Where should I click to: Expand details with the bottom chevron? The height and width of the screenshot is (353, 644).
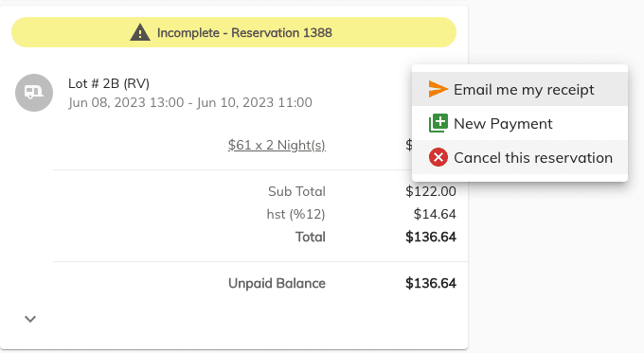pyautogui.click(x=30, y=319)
